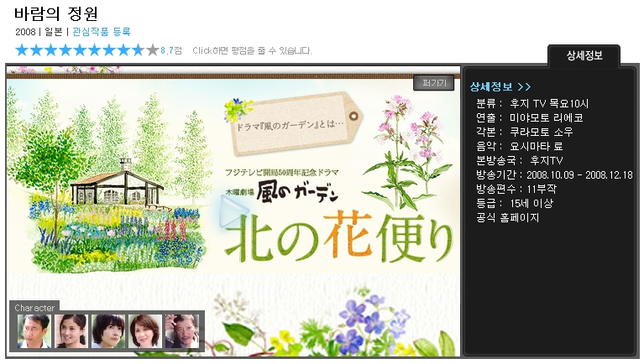View the fourth character thumbnail
644x364 pixels.
point(145,331)
